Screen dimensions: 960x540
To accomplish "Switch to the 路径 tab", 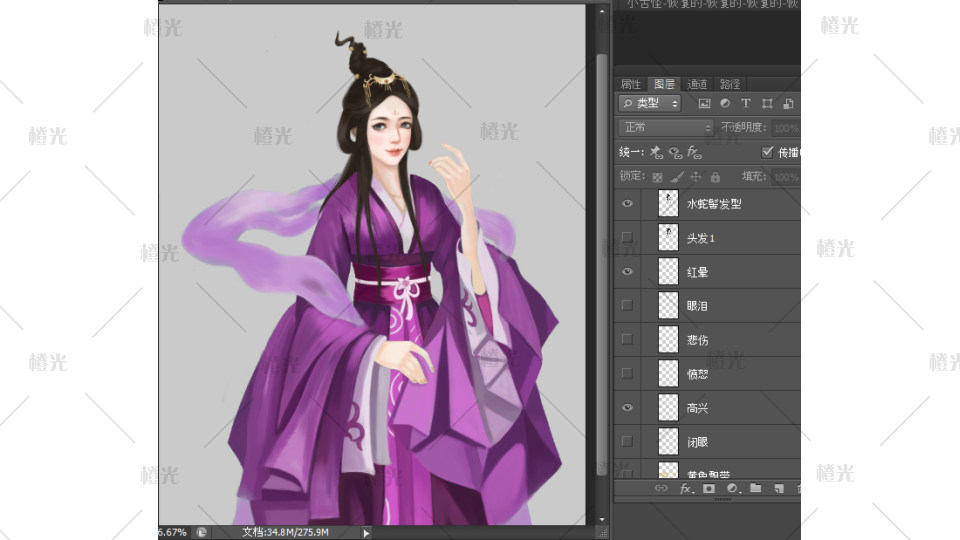I will click(x=730, y=84).
